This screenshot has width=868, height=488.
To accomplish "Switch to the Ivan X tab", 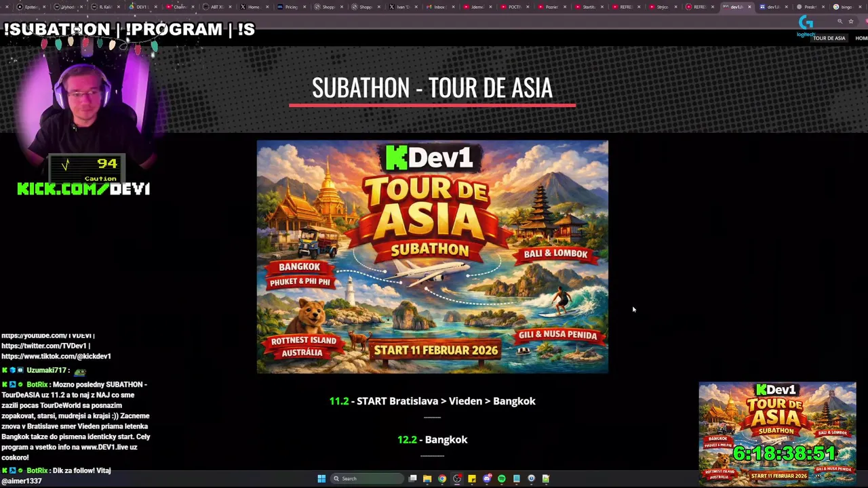I will (x=402, y=7).
